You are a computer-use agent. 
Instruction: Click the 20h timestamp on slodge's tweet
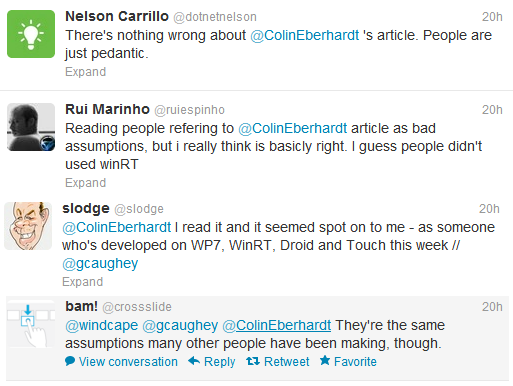[489, 209]
